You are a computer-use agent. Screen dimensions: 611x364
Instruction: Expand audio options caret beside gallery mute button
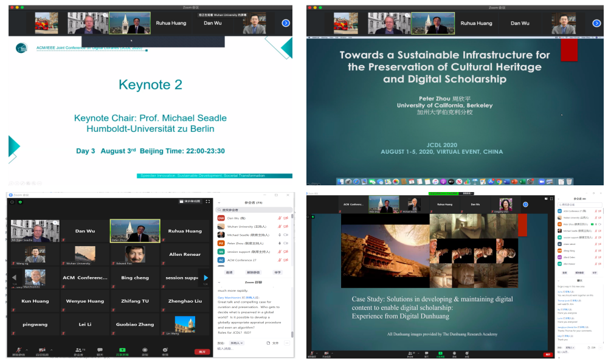tap(26, 349)
